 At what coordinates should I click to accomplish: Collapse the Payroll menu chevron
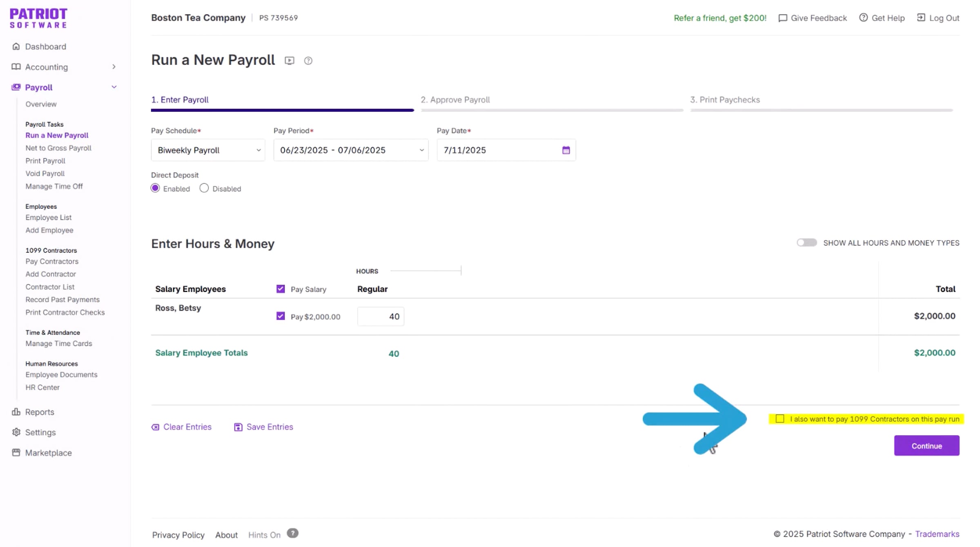pos(114,87)
